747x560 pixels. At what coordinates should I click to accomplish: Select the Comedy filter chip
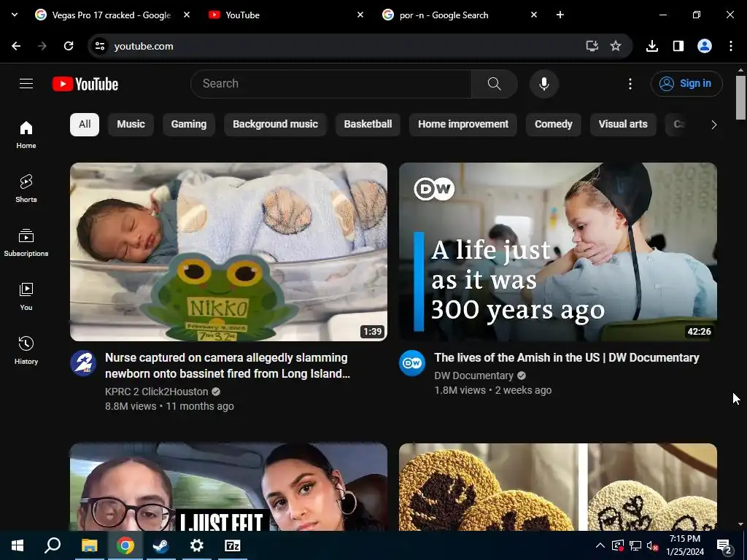553,125
